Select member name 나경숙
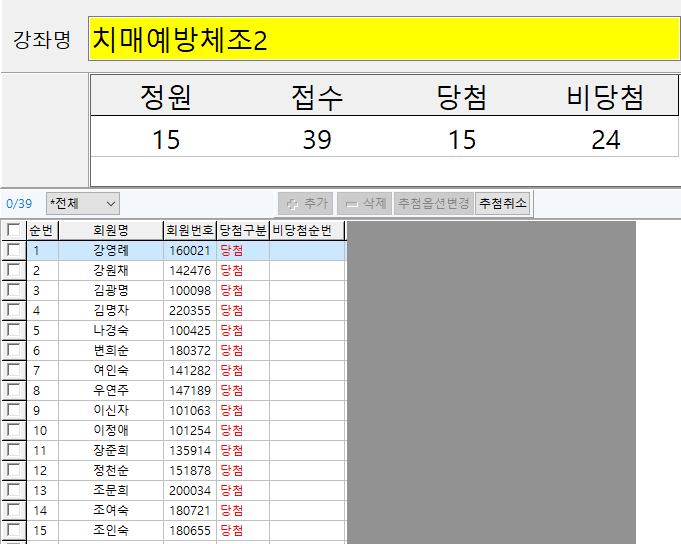 [111, 330]
